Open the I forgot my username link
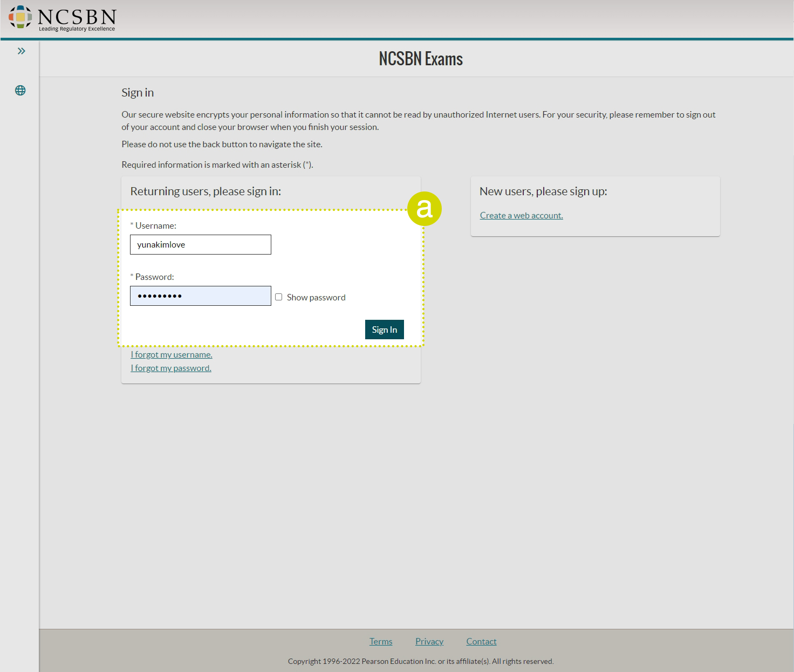Viewport: 794px width, 672px height. (x=172, y=354)
